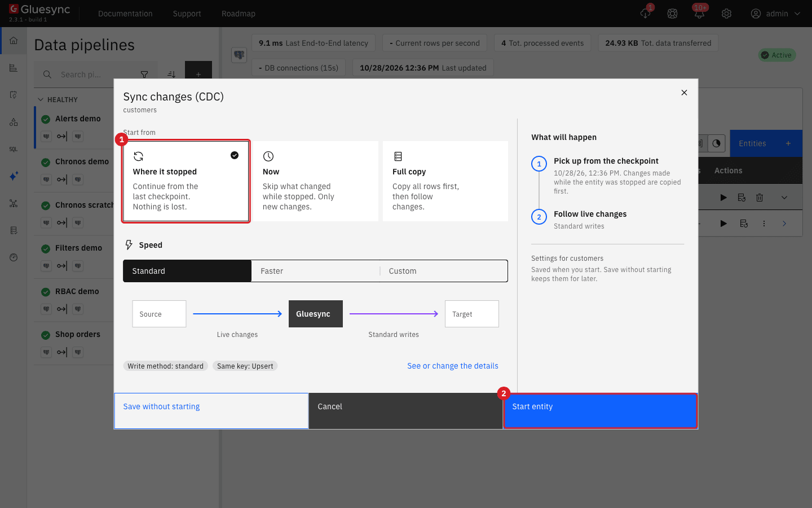
Task: Expand first entity row chevron down
Action: pos(784,198)
